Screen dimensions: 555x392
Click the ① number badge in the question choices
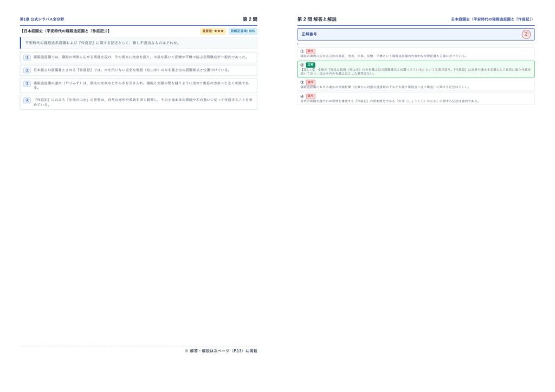(x=27, y=57)
